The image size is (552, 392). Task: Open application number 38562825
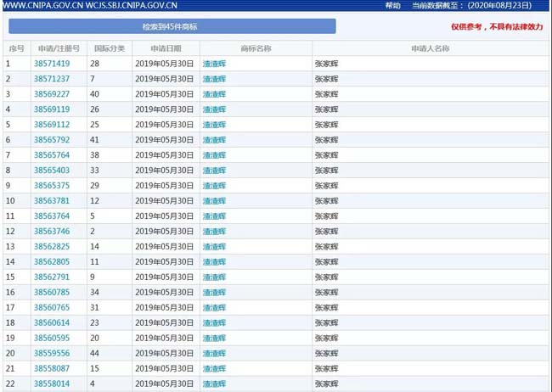pyautogui.click(x=52, y=247)
